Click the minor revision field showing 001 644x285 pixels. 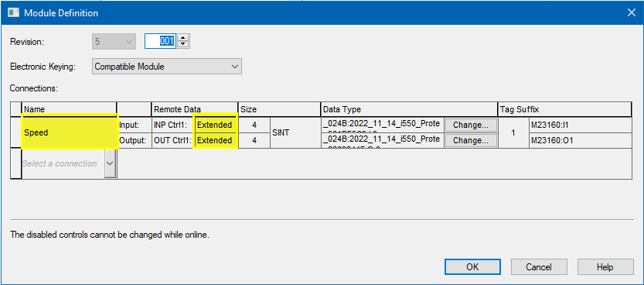coord(161,41)
